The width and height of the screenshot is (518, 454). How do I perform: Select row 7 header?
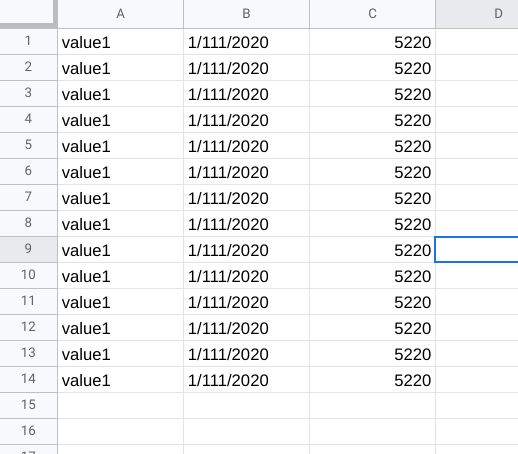tap(28, 197)
